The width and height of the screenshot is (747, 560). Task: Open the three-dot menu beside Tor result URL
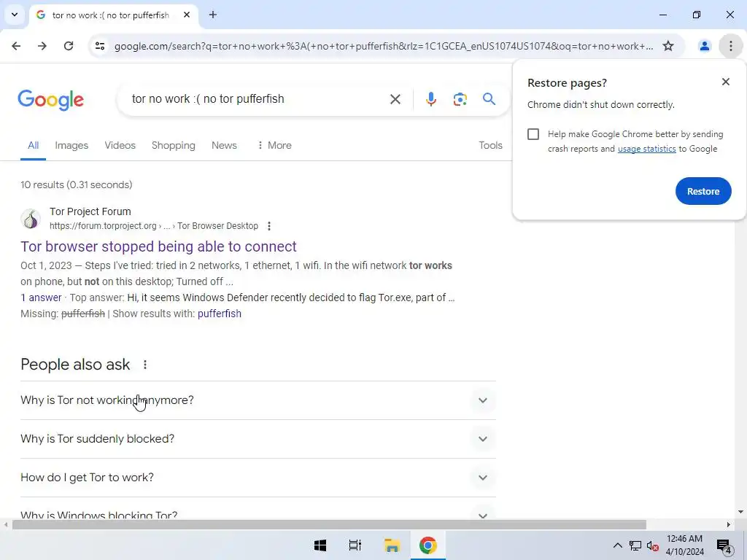pyautogui.click(x=269, y=226)
